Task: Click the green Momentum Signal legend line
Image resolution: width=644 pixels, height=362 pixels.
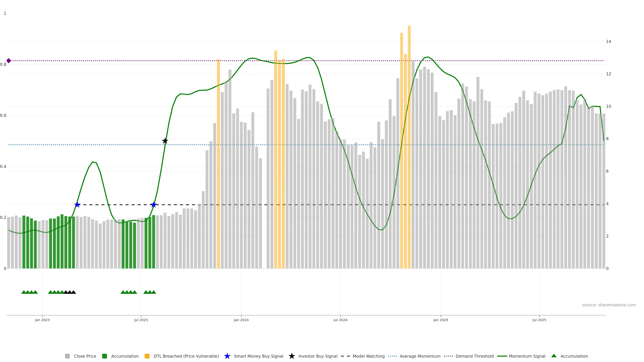Action: coord(502,356)
